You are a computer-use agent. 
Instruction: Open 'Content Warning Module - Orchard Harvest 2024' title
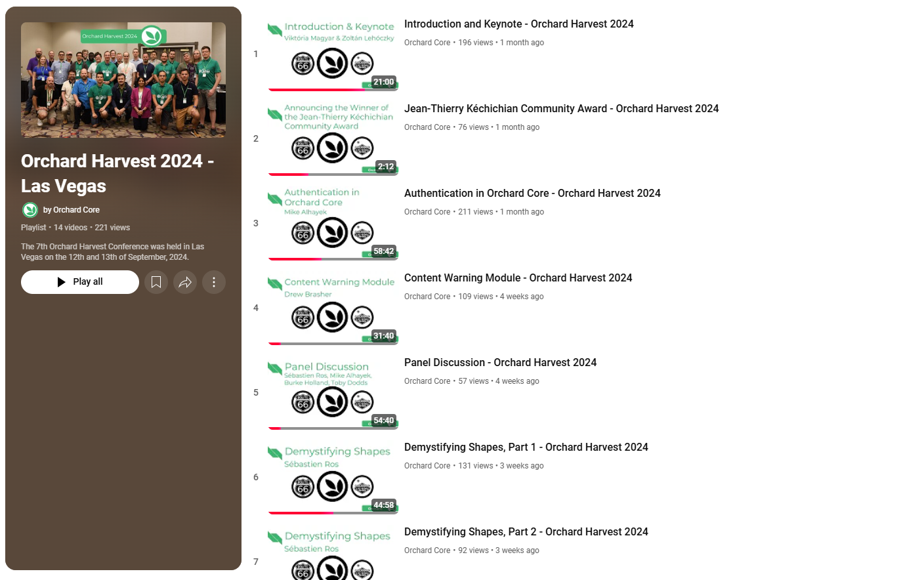(x=518, y=278)
